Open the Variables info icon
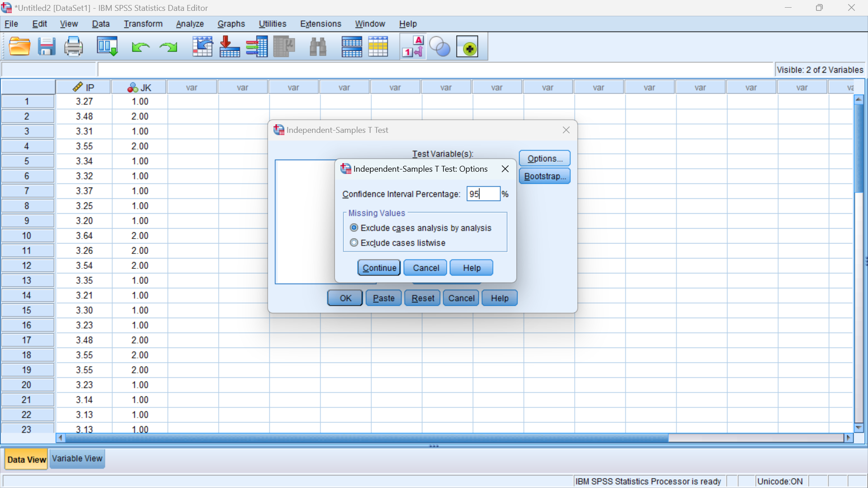 pos(257,47)
